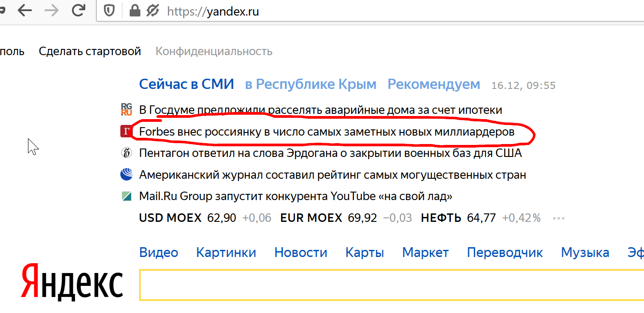The height and width of the screenshot is (313, 644).
Task: Open Видео service tab
Action: [x=159, y=253]
